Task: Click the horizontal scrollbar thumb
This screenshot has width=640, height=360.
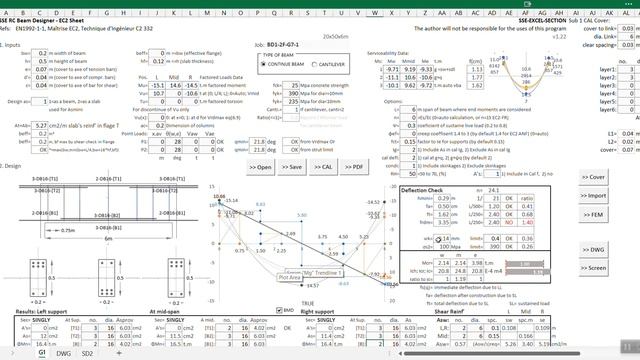Action: pyautogui.click(x=491, y=353)
